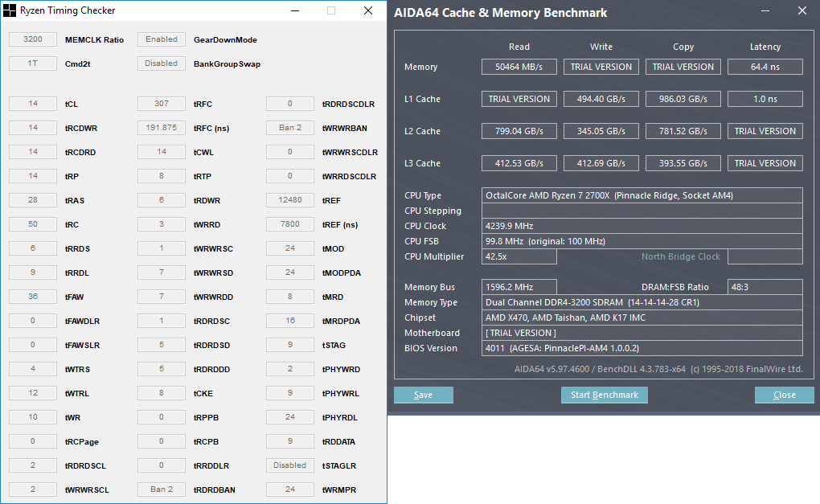
Task: Close the Ryzen Timing Checker window
Action: (x=368, y=10)
